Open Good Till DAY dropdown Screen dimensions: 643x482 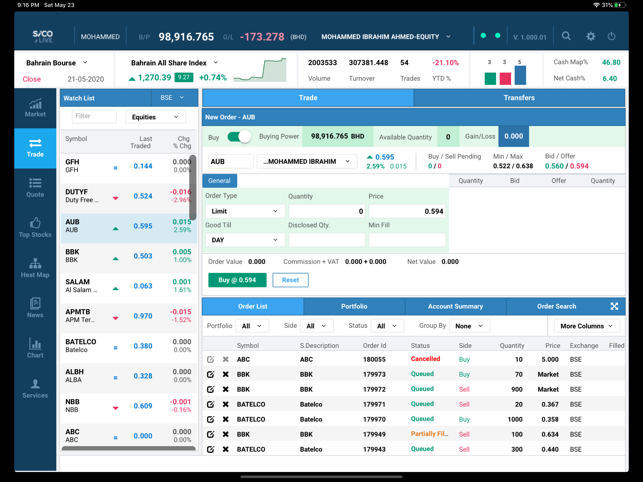click(x=245, y=240)
